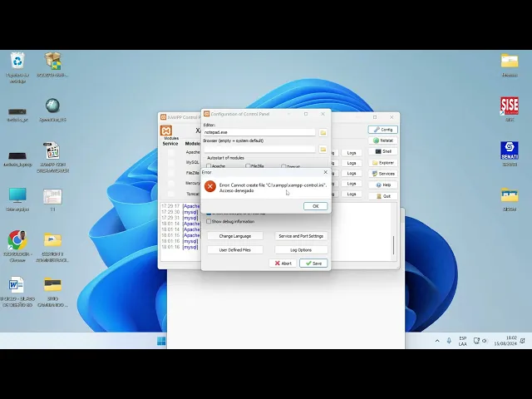Screen dimensions: 532x399
Task: Open the taskbar clock and date
Action: click(505, 341)
